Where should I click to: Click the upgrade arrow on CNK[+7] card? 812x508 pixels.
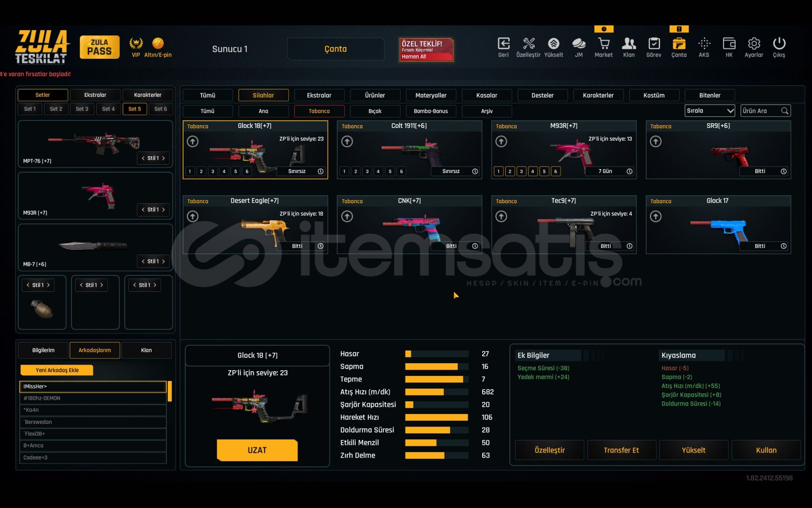click(x=347, y=216)
